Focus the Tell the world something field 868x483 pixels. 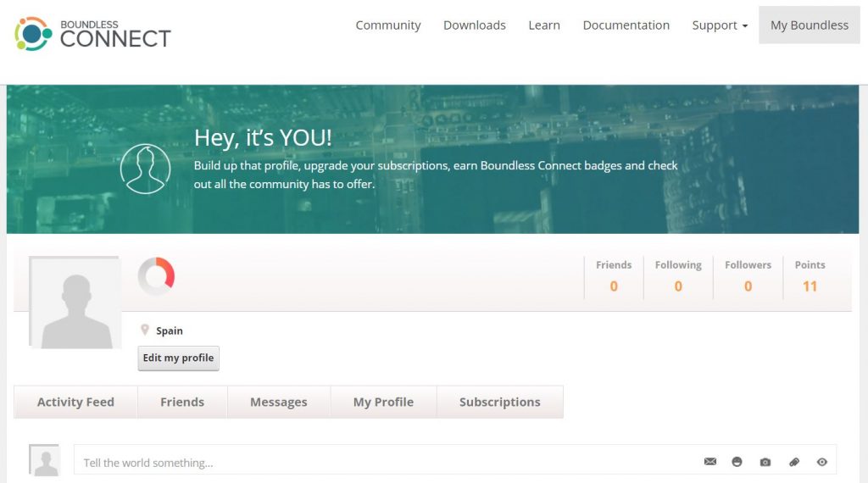point(381,463)
